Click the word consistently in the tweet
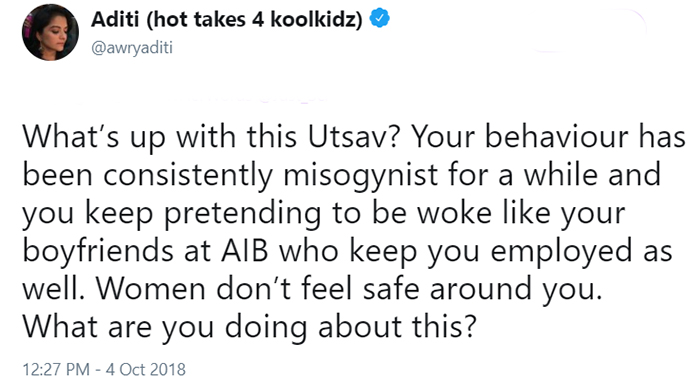Viewport: 700px width, 382px height. pyautogui.click(x=188, y=176)
